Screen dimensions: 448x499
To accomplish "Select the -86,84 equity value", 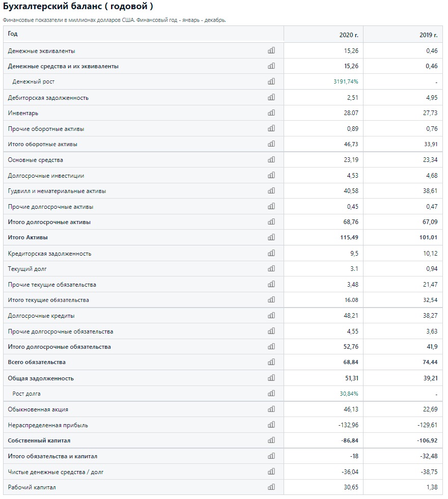I will coord(349,440).
